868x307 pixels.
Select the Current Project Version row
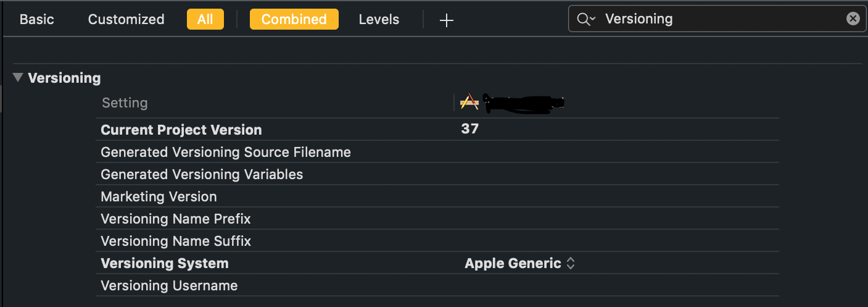pos(181,130)
